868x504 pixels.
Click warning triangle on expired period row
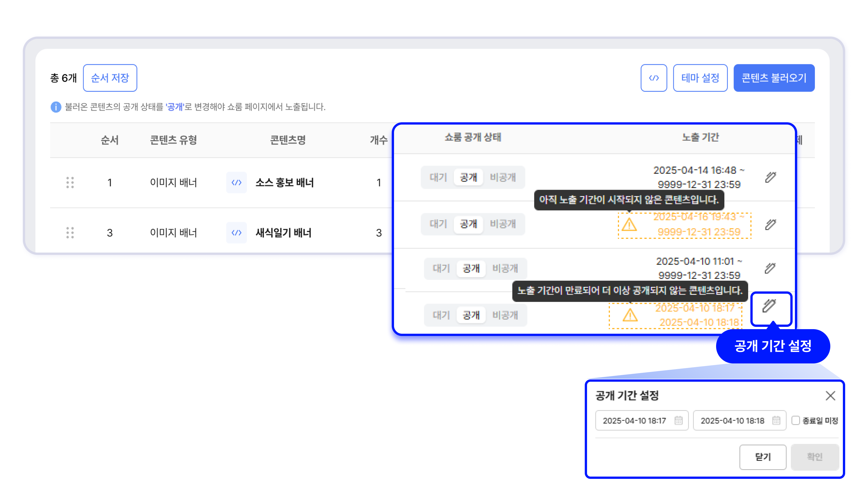(630, 315)
